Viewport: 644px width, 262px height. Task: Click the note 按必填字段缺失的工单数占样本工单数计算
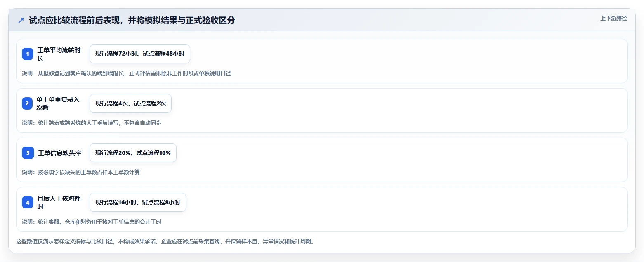coord(89,172)
